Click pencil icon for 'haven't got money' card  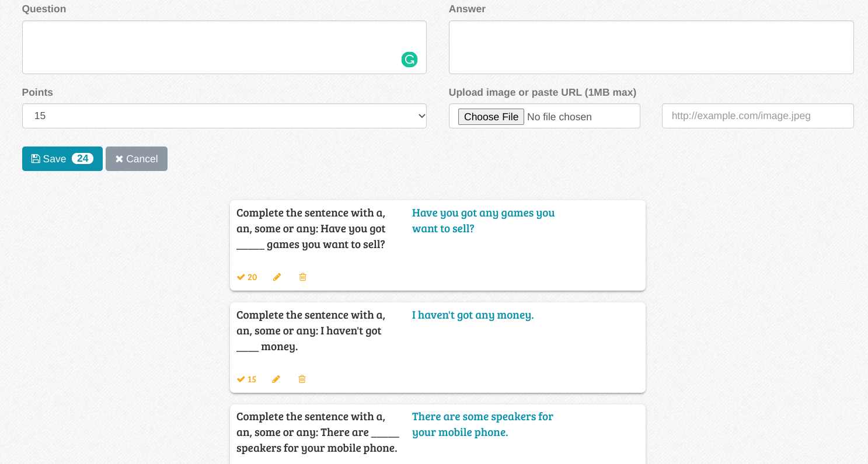pos(276,379)
